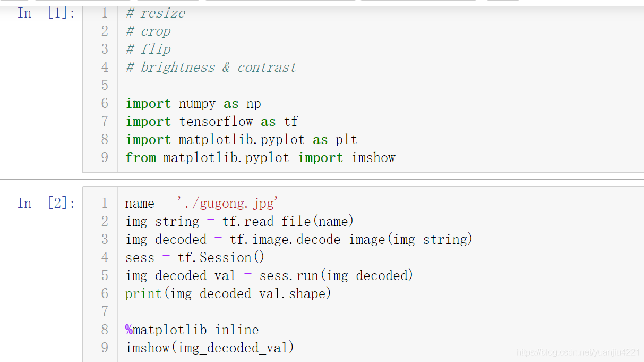
Task: Select the In [1] cell prompt
Action: 47,13
